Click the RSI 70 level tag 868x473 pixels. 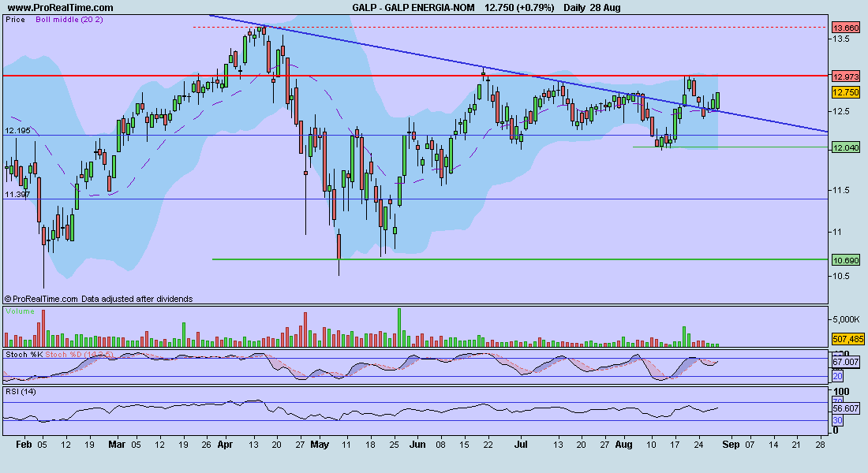coord(837,401)
